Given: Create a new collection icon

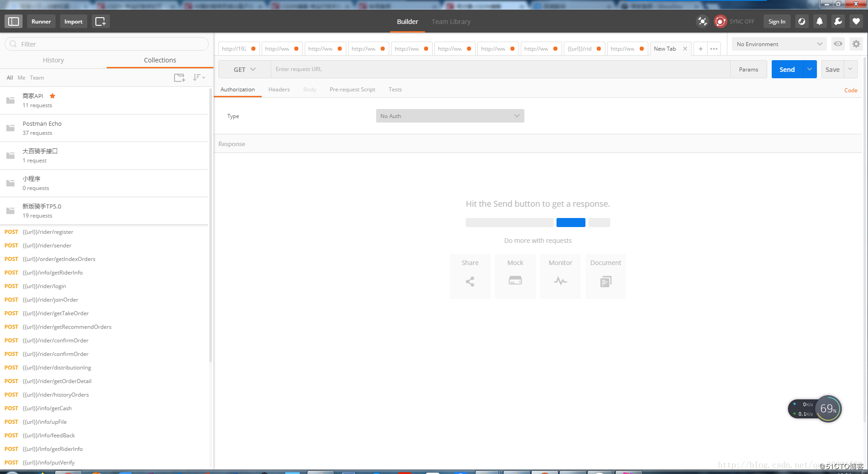Looking at the screenshot, I should (179, 78).
